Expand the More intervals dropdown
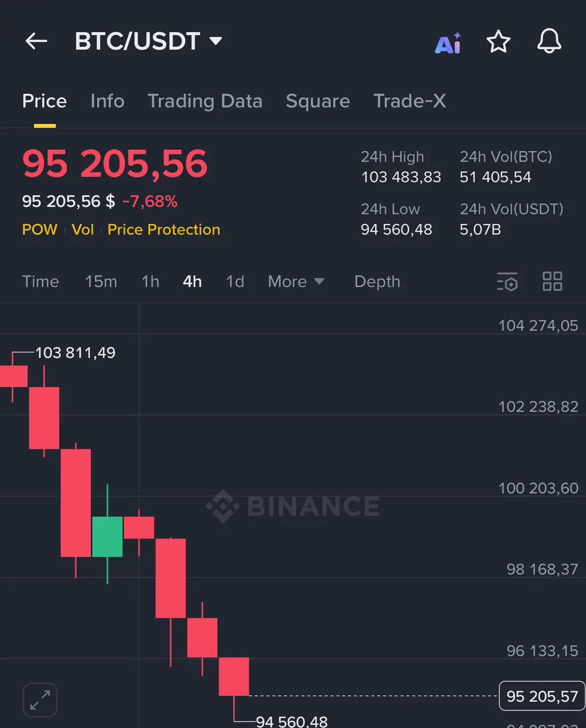 pyautogui.click(x=296, y=282)
